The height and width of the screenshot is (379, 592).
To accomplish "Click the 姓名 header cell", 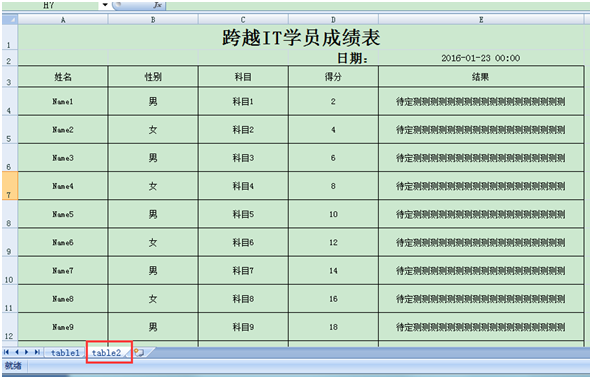I will (x=63, y=77).
